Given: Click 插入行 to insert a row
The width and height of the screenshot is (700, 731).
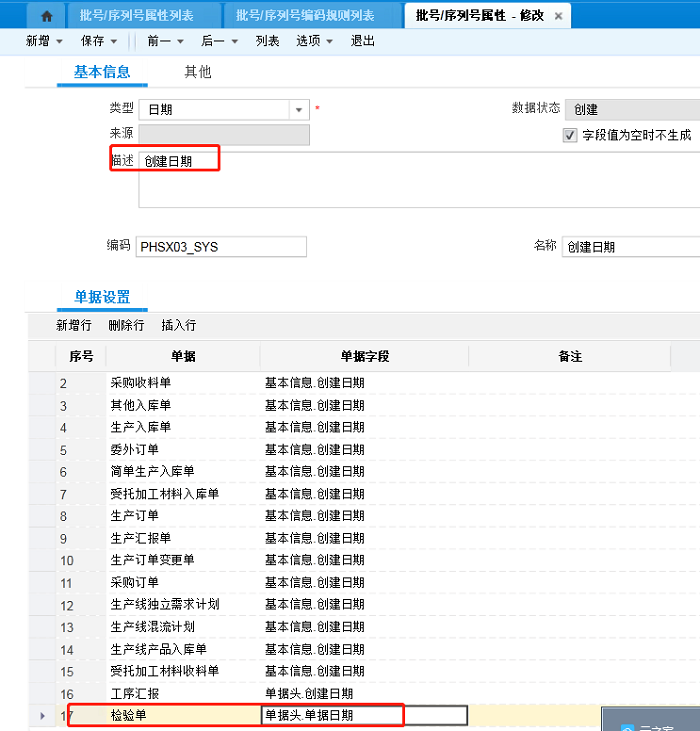Looking at the screenshot, I should click(x=178, y=325).
